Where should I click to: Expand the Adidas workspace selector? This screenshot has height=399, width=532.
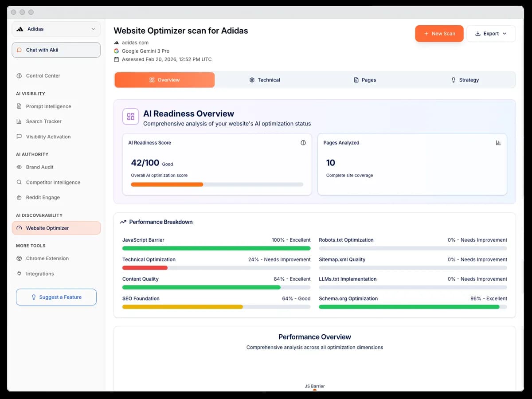pos(56,29)
